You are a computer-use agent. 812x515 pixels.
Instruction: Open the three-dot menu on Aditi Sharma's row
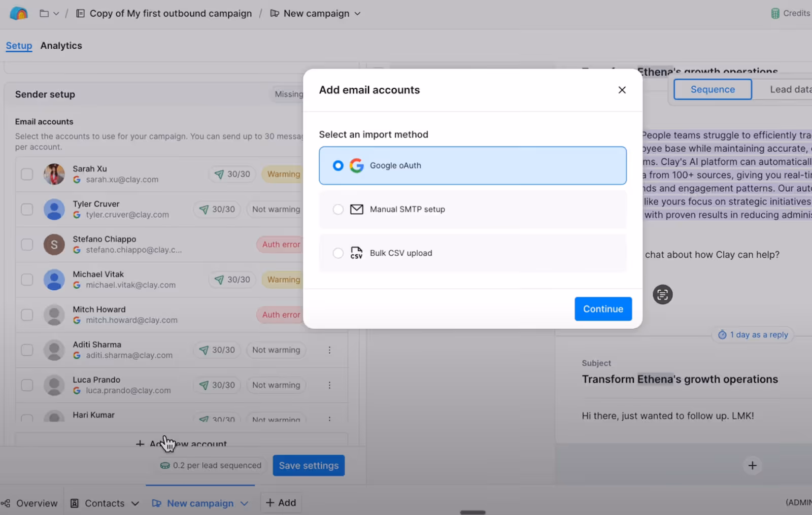329,350
